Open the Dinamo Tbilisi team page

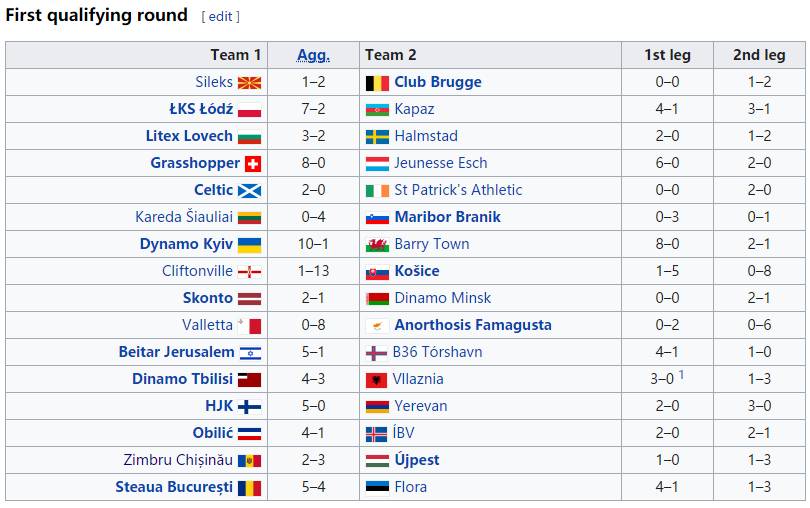[182, 379]
